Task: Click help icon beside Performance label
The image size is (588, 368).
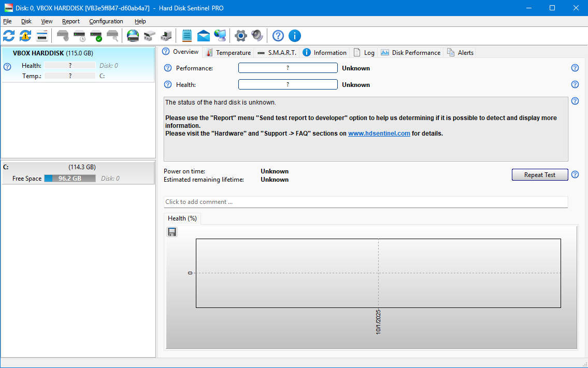Action: [x=168, y=68]
